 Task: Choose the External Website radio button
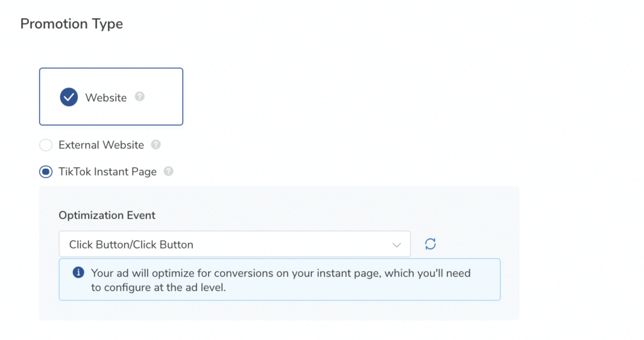click(45, 145)
